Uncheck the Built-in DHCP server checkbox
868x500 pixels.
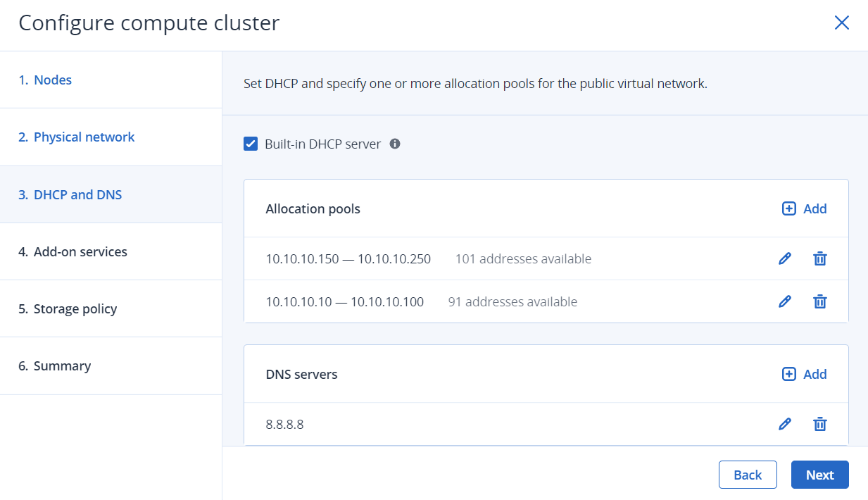click(x=251, y=144)
